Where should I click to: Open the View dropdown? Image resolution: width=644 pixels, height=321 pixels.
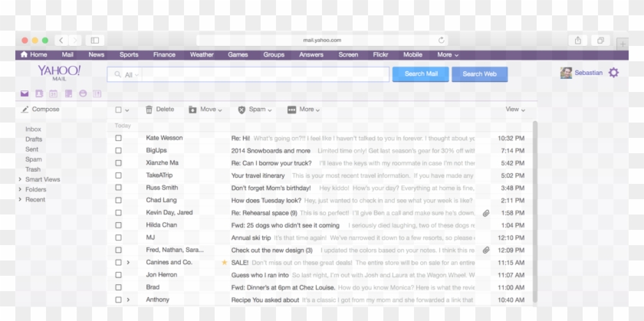[x=515, y=110]
